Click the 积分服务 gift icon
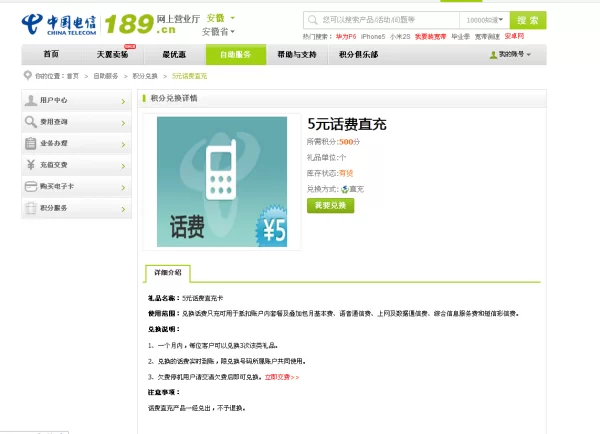 [32, 208]
